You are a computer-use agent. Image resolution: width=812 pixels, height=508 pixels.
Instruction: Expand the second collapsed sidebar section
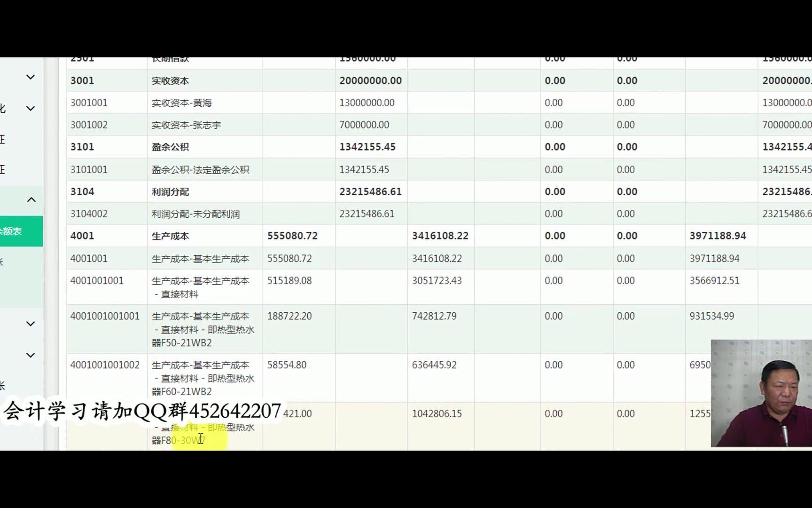pos(31,108)
